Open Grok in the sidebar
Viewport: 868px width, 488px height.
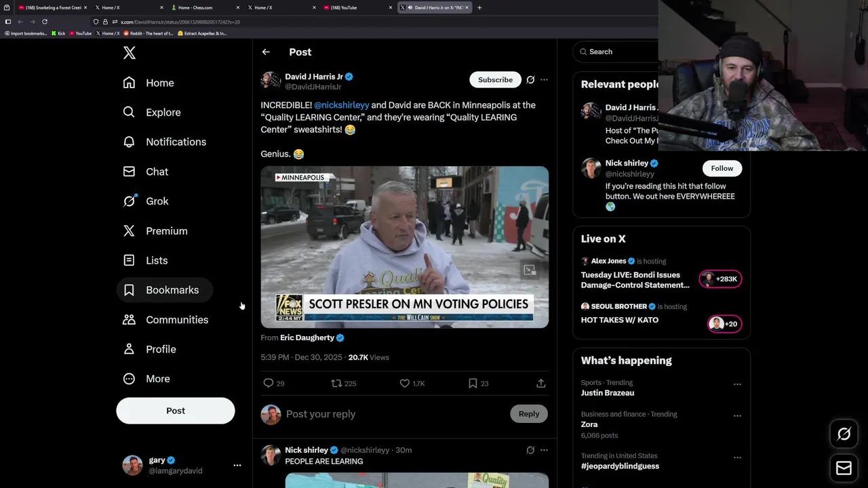click(x=146, y=201)
